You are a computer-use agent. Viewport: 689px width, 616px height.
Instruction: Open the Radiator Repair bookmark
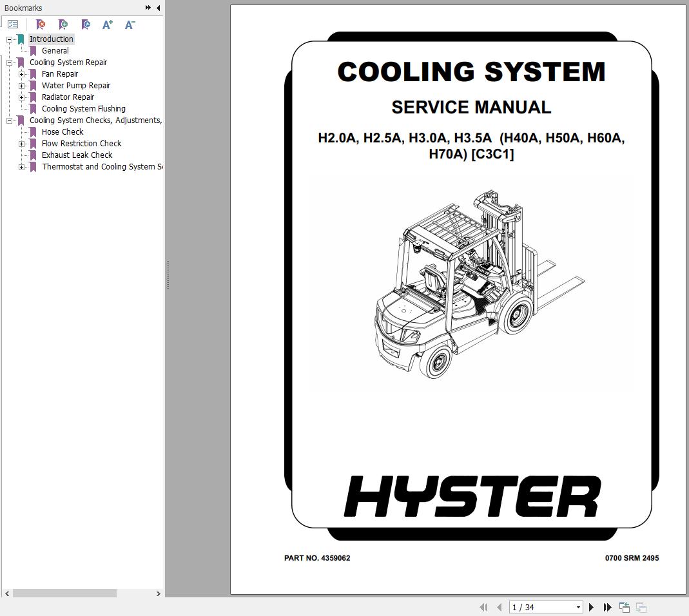point(68,97)
